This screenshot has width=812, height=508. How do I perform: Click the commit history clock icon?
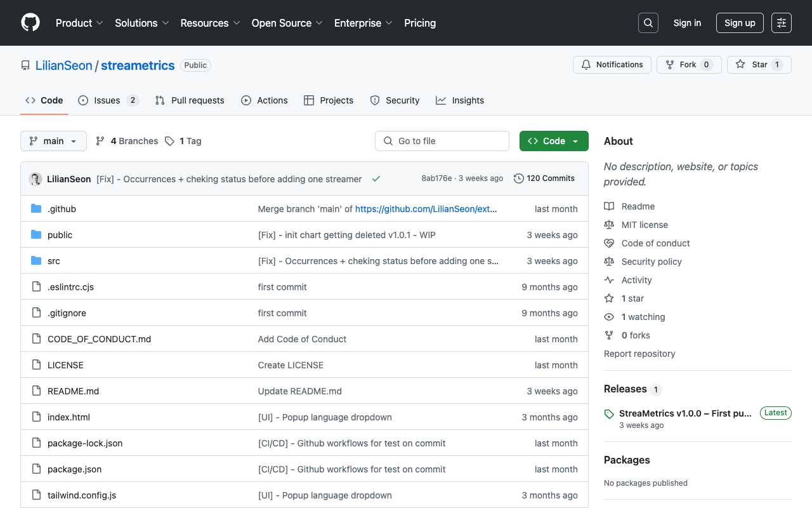pos(518,178)
